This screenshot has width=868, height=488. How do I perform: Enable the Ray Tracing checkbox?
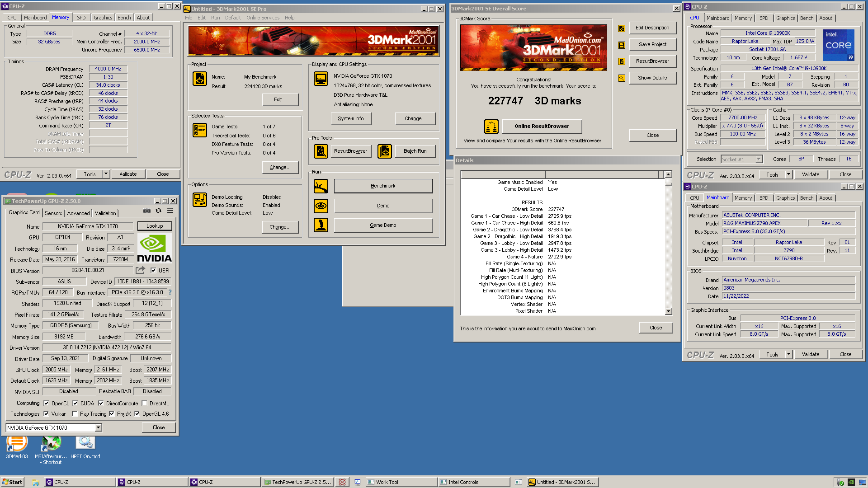(75, 413)
